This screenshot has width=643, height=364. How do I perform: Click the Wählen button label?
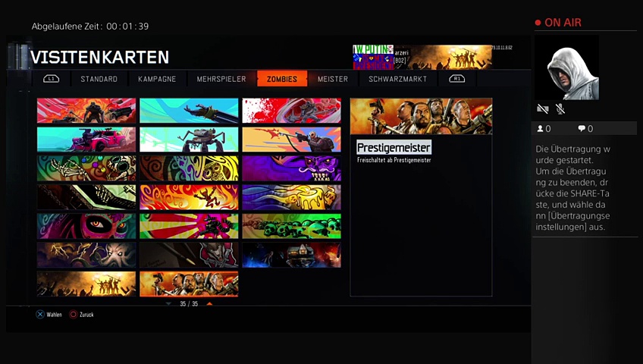[54, 315]
